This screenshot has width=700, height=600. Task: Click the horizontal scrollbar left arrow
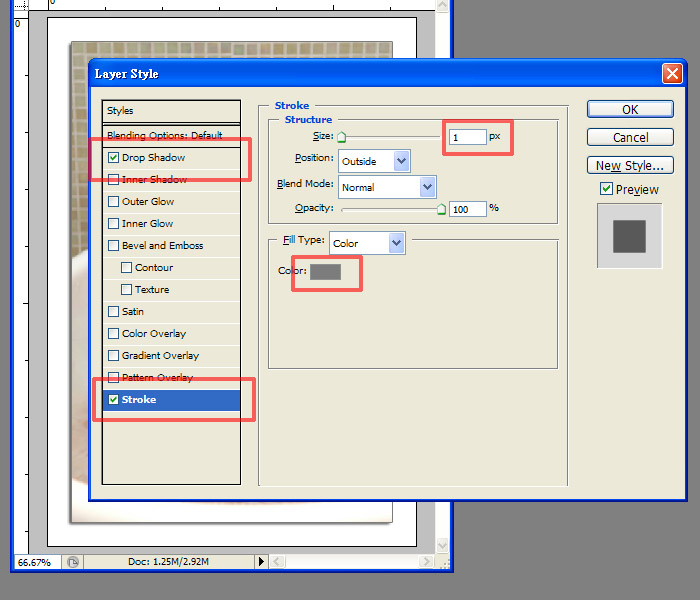point(276,562)
